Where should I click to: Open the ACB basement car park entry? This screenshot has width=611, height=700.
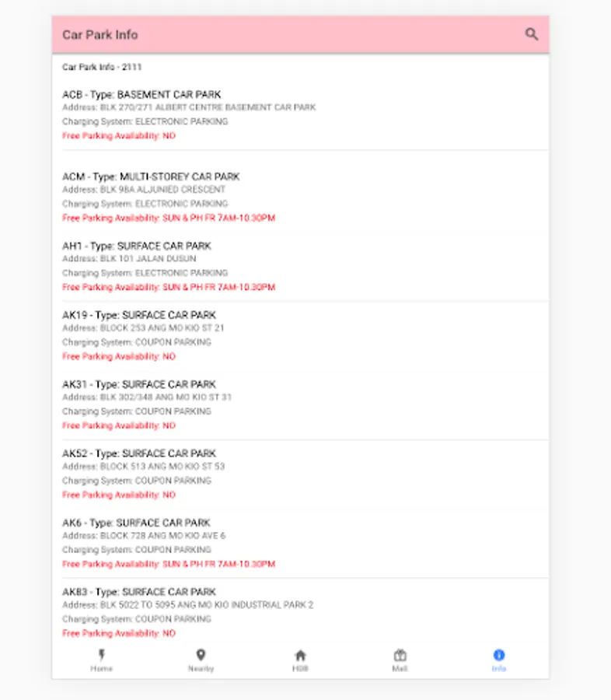tap(300, 115)
